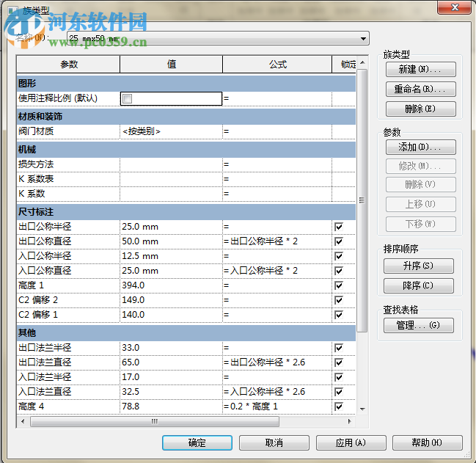476x463 pixels.
Task: Click the 公式 column header
Action: point(277,65)
